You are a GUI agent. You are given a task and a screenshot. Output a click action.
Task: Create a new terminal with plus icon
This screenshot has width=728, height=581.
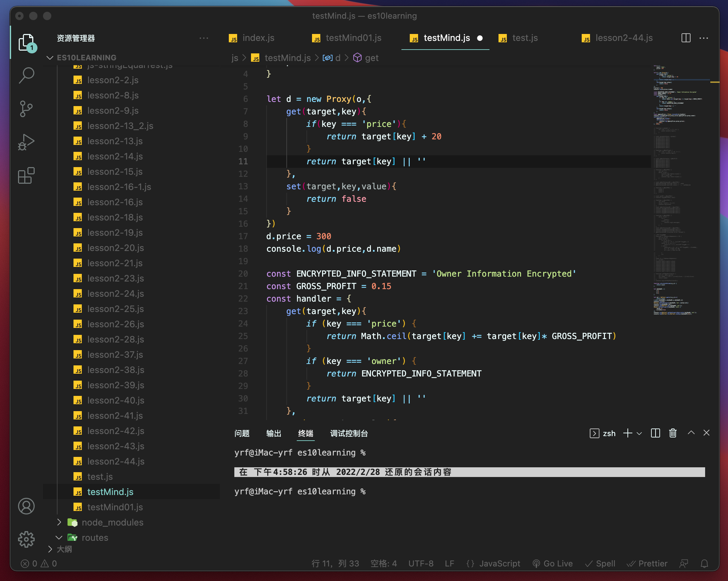628,433
